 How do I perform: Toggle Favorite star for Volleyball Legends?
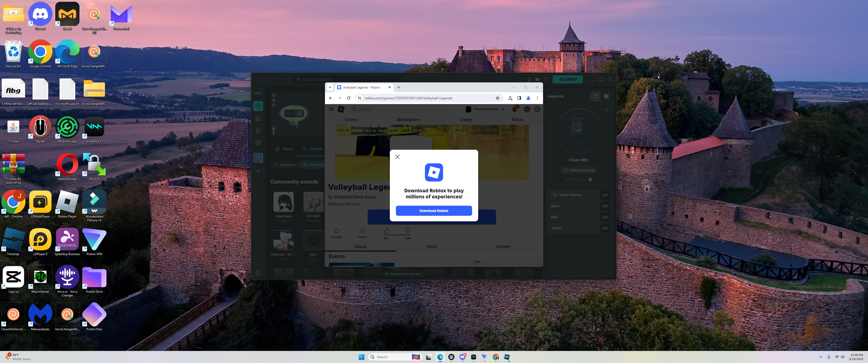336,231
